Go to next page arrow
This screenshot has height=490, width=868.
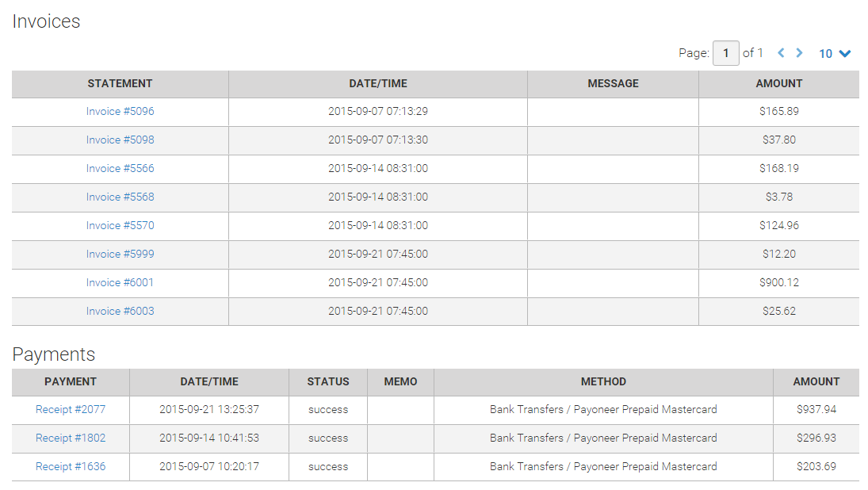[x=799, y=53]
